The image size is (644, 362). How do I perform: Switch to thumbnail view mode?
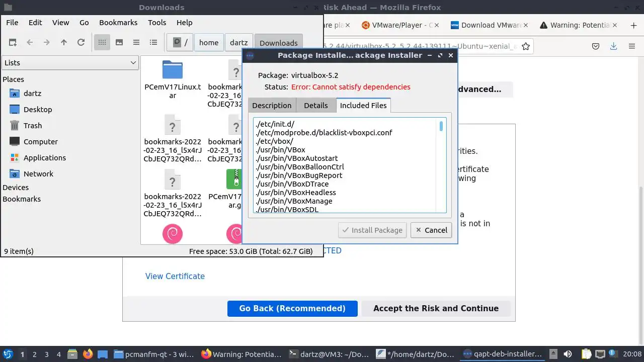[119, 43]
